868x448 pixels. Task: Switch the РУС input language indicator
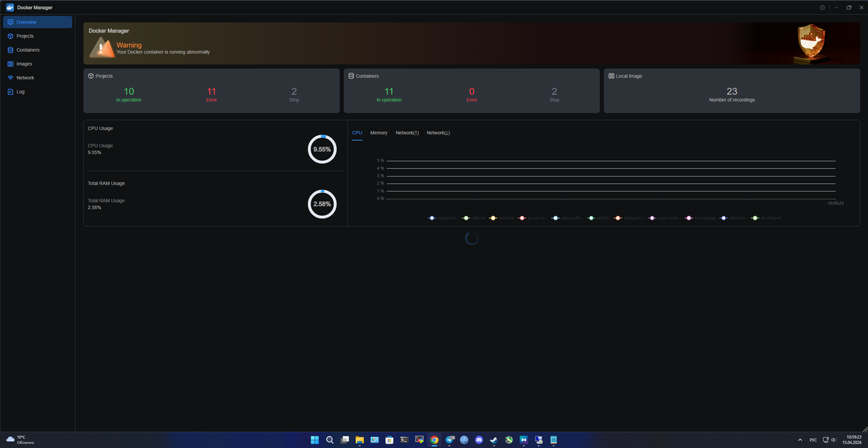click(x=813, y=440)
